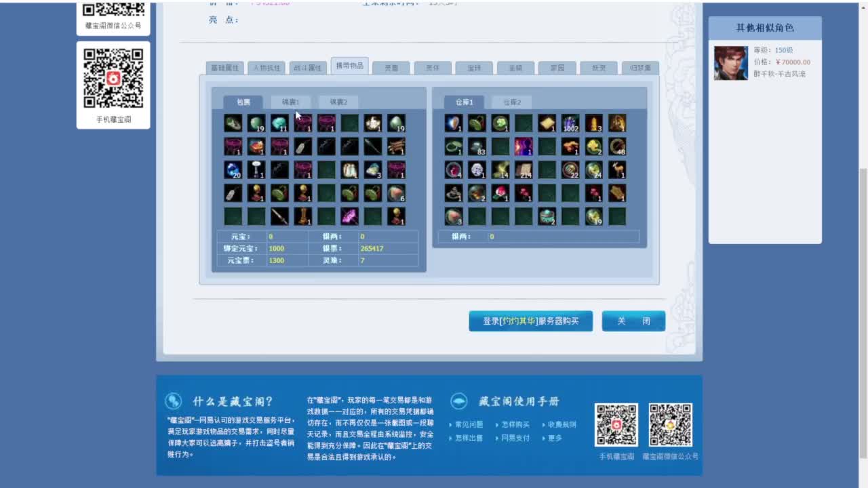This screenshot has height=488, width=868.
Task: Select the 包裹 bag sub-tab
Action: tap(243, 102)
